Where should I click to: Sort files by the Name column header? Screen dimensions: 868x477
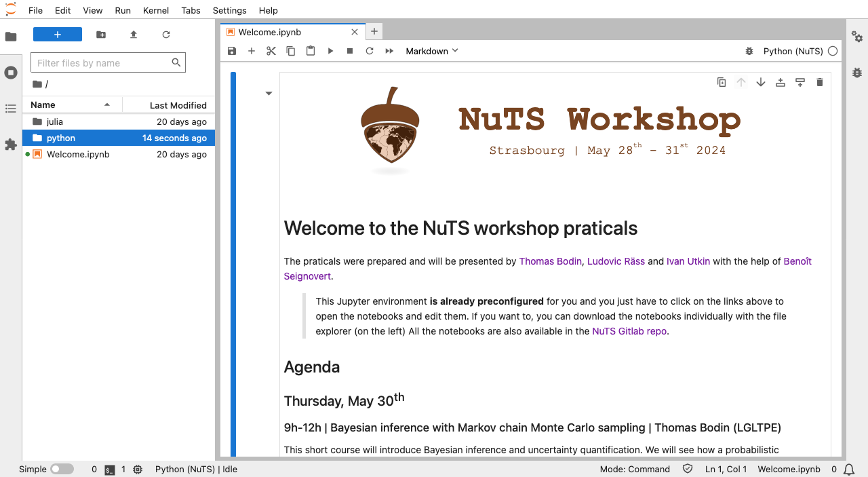pyautogui.click(x=43, y=105)
